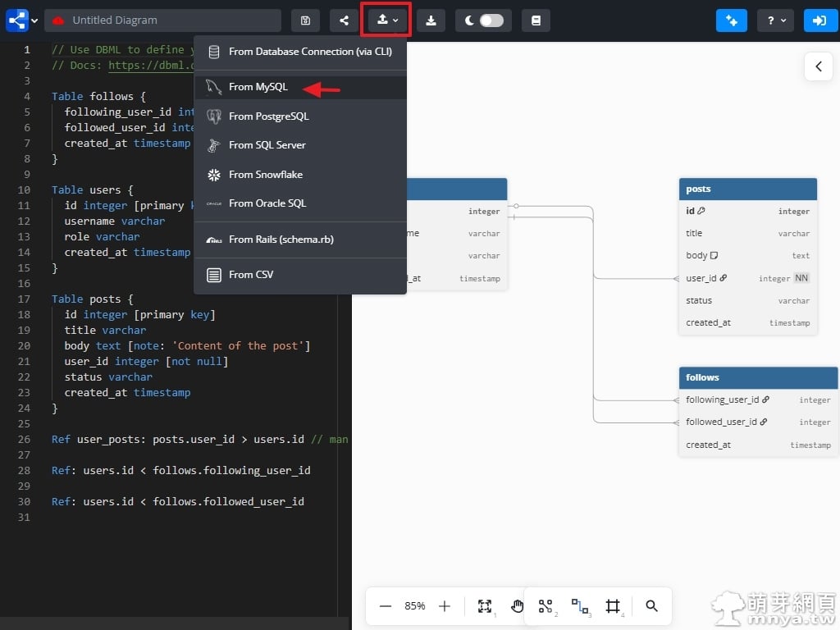Select From PostgreSQL menu item
Screen dimensions: 840x630
[x=268, y=116]
